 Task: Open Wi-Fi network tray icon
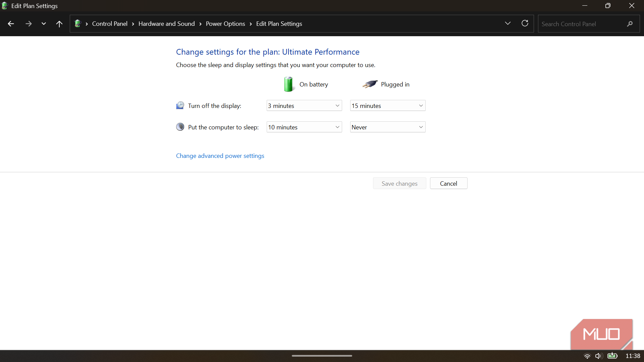[587, 356]
